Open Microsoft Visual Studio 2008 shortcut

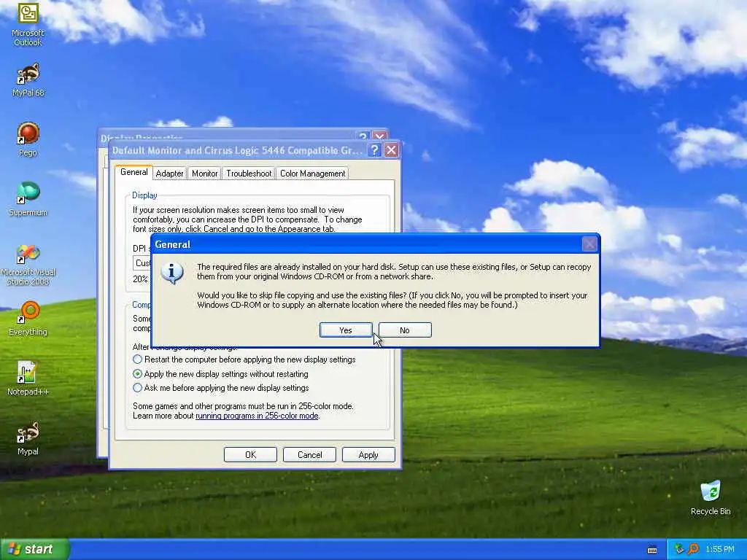(28, 264)
